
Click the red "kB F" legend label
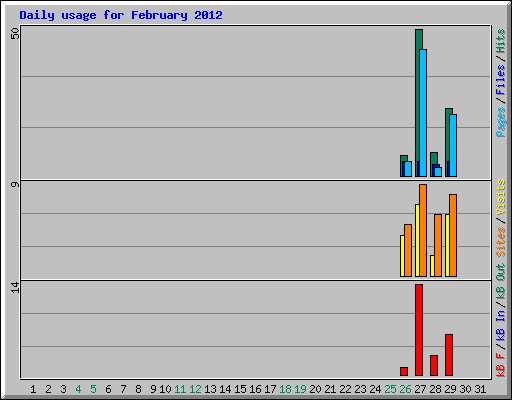click(500, 365)
